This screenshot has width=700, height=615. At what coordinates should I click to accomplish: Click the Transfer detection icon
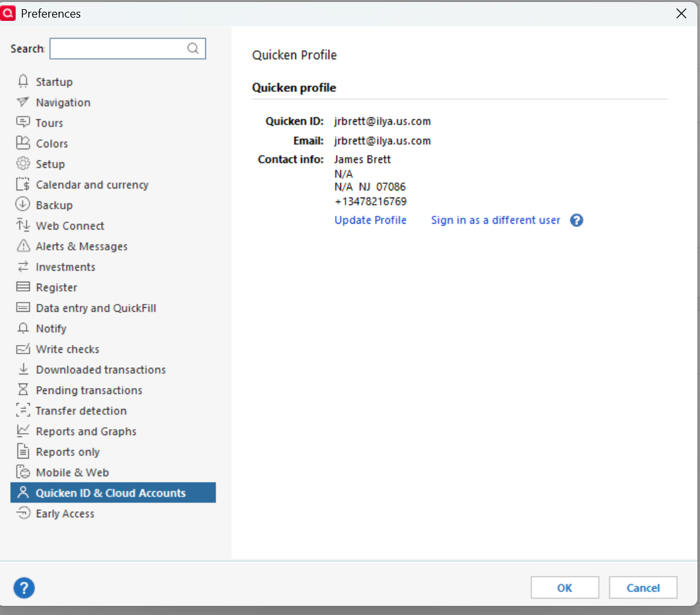pos(23,410)
